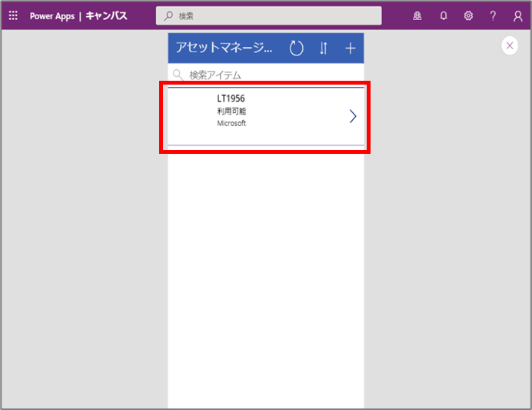The image size is (532, 410).
Task: Add a new asset item
Action: pyautogui.click(x=350, y=48)
